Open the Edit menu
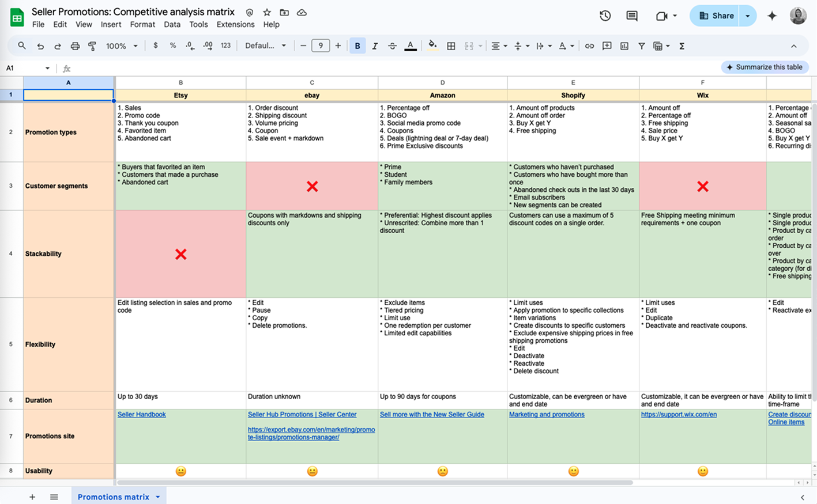This screenshot has height=504, width=817. pyautogui.click(x=60, y=24)
